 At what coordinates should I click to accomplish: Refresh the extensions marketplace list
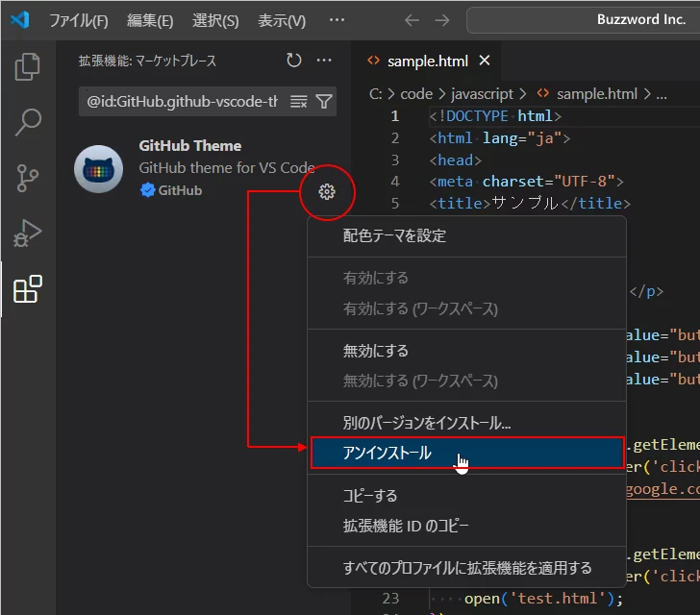(294, 61)
